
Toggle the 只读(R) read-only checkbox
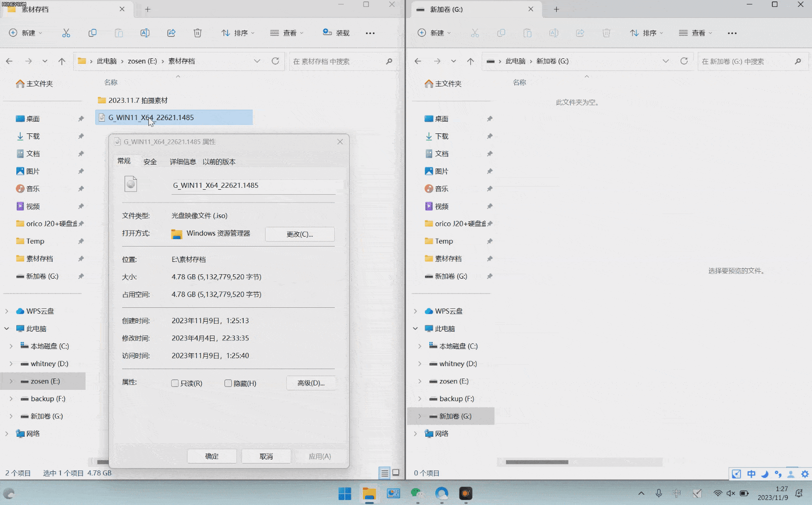click(175, 383)
